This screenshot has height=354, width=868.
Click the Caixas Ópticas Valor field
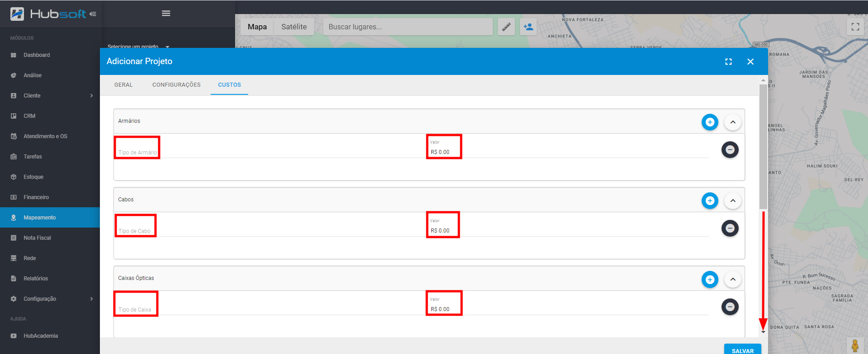(x=569, y=309)
